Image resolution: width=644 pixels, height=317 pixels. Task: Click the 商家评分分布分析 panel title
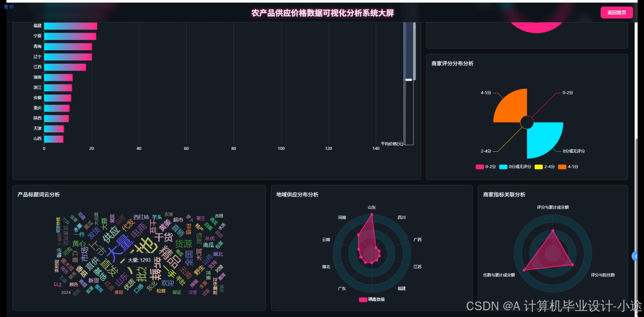[452, 63]
